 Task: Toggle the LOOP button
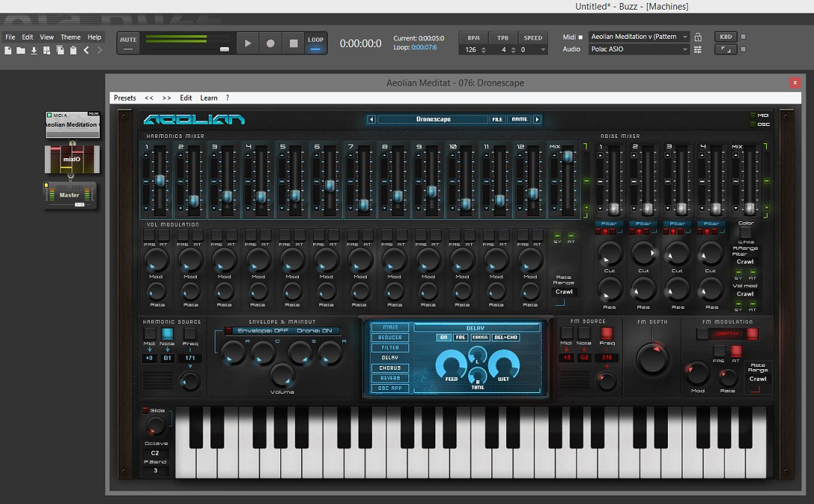tap(315, 43)
